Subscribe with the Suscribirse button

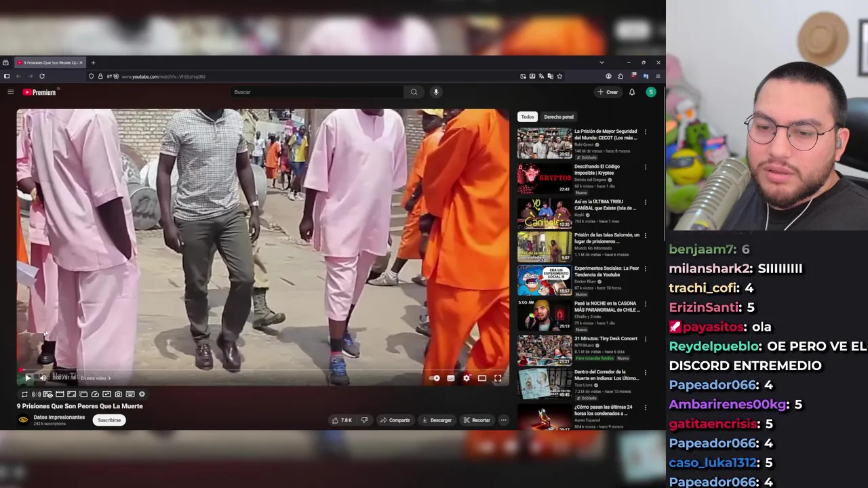click(x=109, y=420)
